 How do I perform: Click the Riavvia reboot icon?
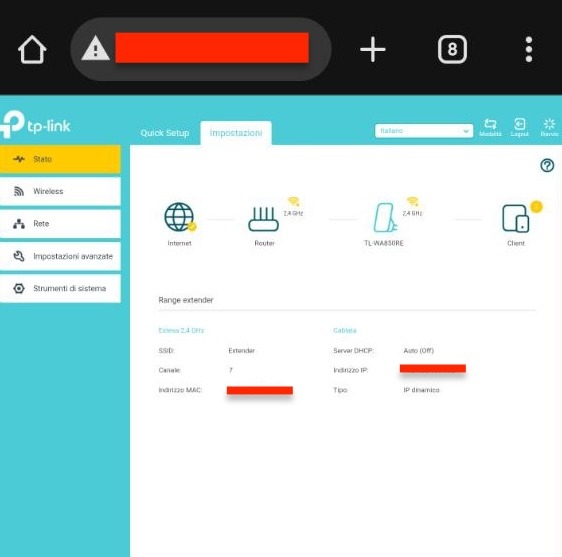(549, 127)
